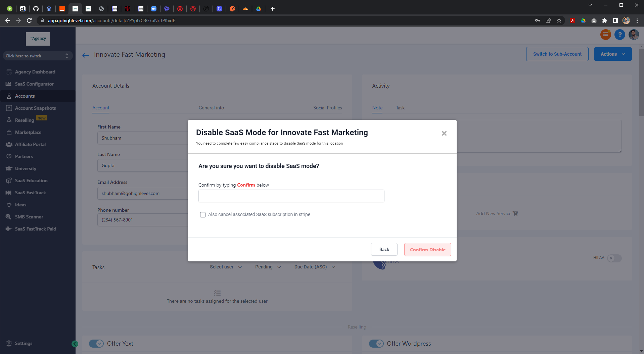Click 'Click here to switch' account selector
This screenshot has height=354, width=644.
pos(38,56)
